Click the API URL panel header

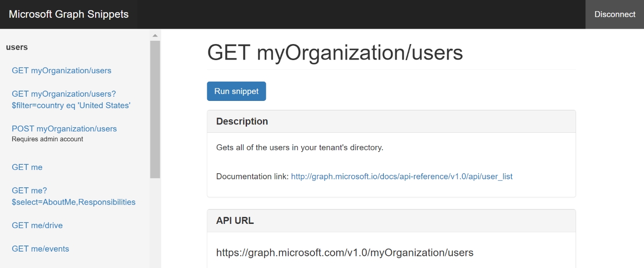click(391, 221)
